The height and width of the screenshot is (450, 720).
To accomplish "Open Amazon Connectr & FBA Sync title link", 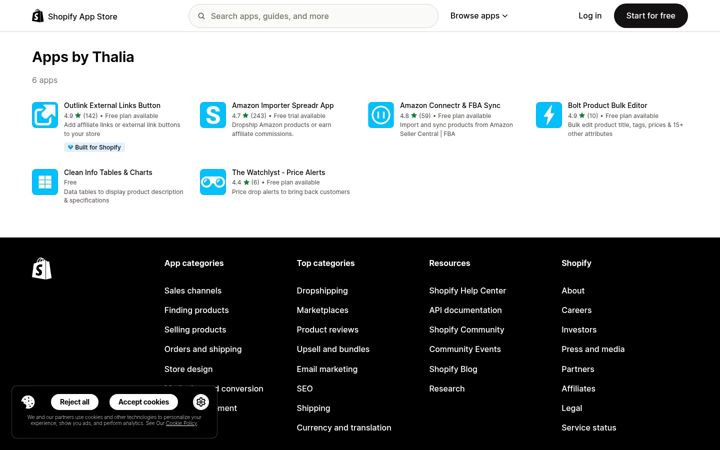I will pyautogui.click(x=450, y=106).
